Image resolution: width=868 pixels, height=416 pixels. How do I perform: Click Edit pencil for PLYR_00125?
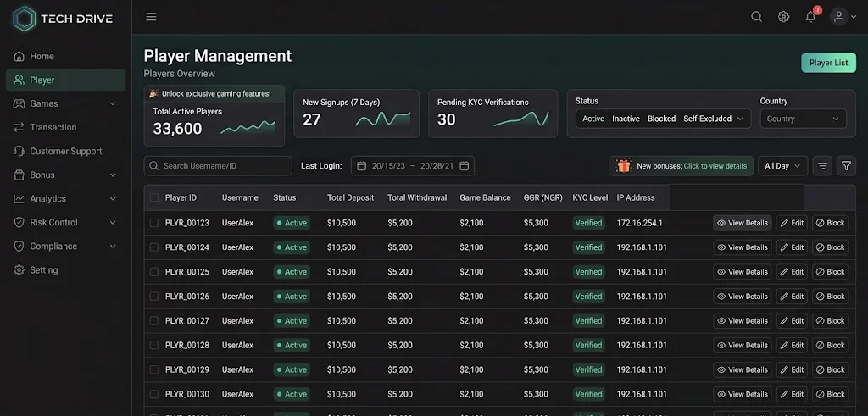coord(792,272)
